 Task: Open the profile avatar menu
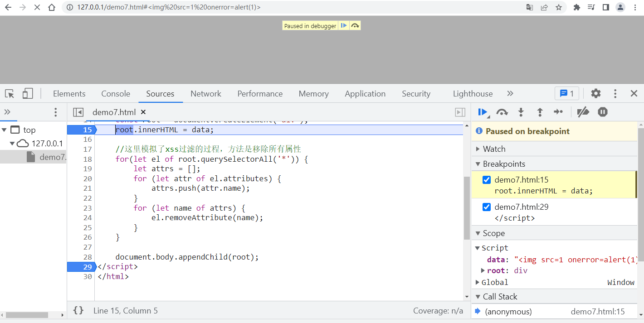[620, 7]
